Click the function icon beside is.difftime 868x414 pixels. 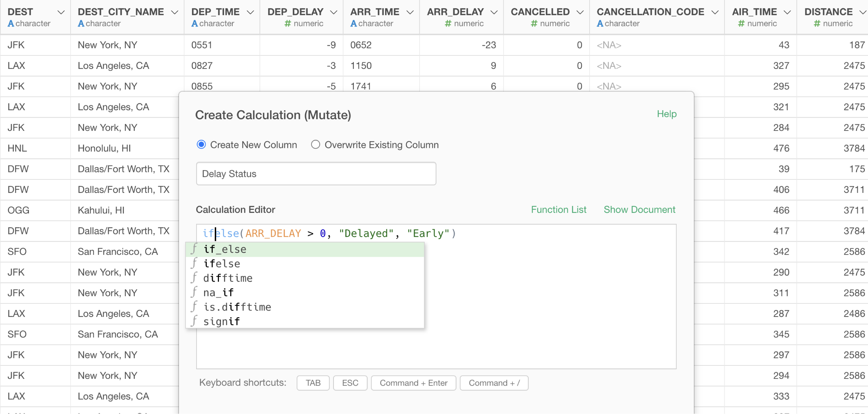click(x=194, y=307)
